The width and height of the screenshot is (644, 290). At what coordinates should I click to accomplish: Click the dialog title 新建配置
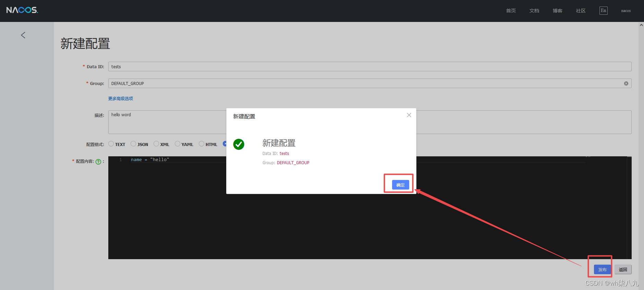tap(244, 117)
